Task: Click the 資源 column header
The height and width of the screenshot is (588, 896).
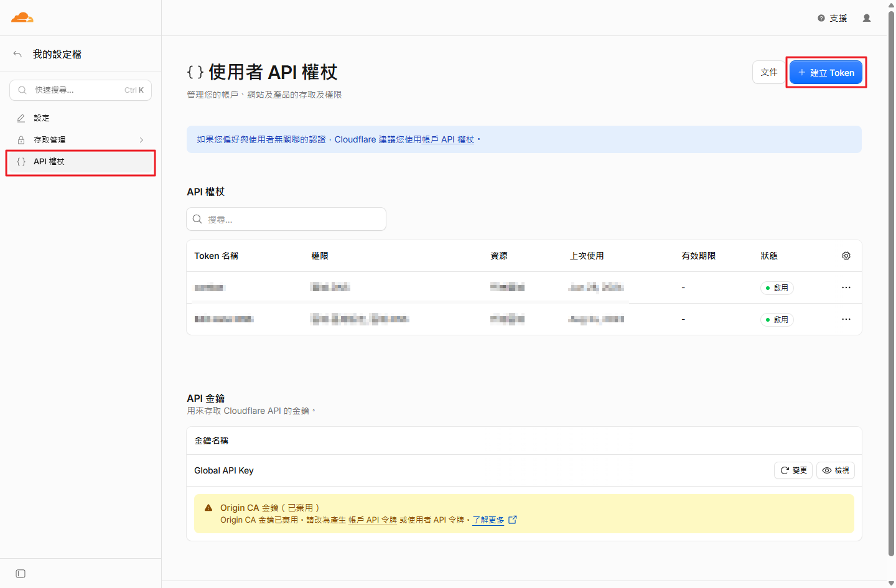Action: 499,256
